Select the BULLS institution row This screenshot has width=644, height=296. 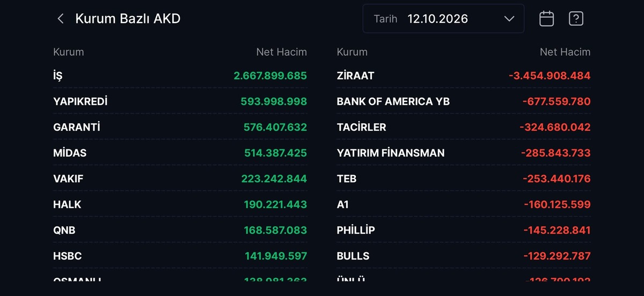point(464,256)
